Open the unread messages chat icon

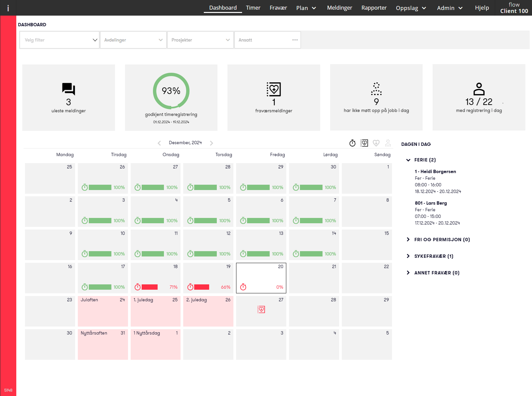tap(68, 89)
